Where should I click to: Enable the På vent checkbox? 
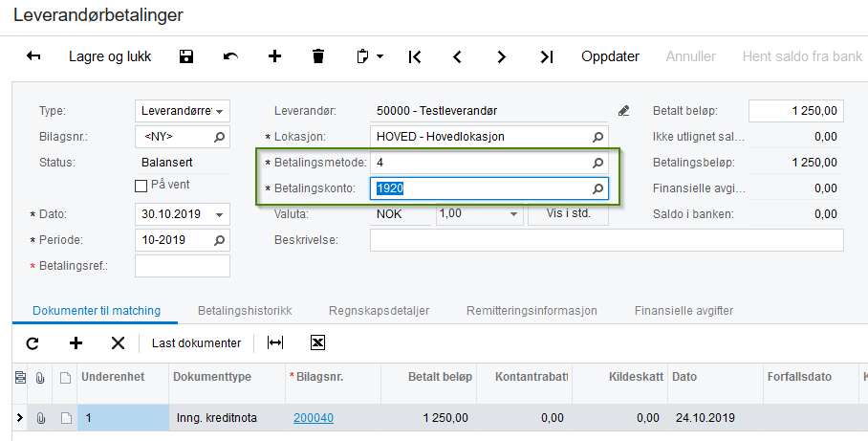coord(141,186)
